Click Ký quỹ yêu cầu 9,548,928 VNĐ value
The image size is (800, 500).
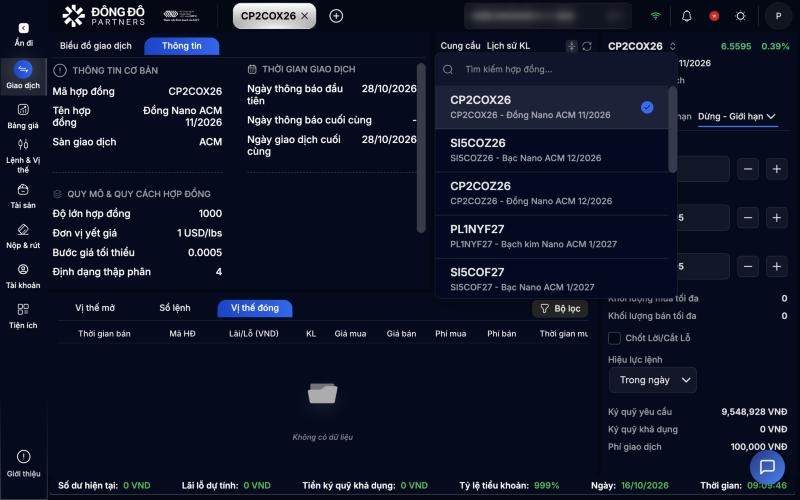pyautogui.click(x=754, y=412)
